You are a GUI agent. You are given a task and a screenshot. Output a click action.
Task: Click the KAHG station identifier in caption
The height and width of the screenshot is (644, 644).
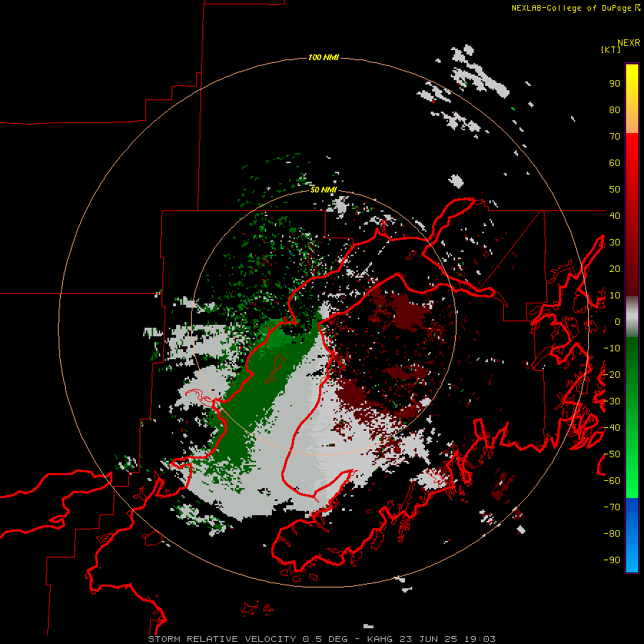(379, 639)
